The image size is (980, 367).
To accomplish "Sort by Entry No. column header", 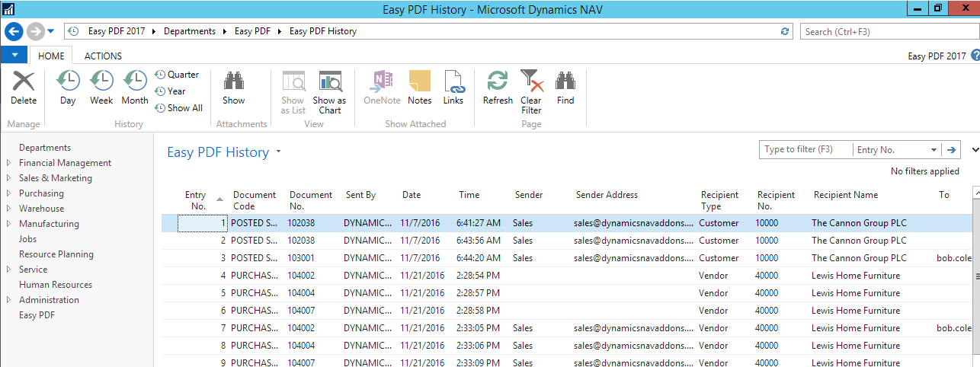I will click(195, 200).
